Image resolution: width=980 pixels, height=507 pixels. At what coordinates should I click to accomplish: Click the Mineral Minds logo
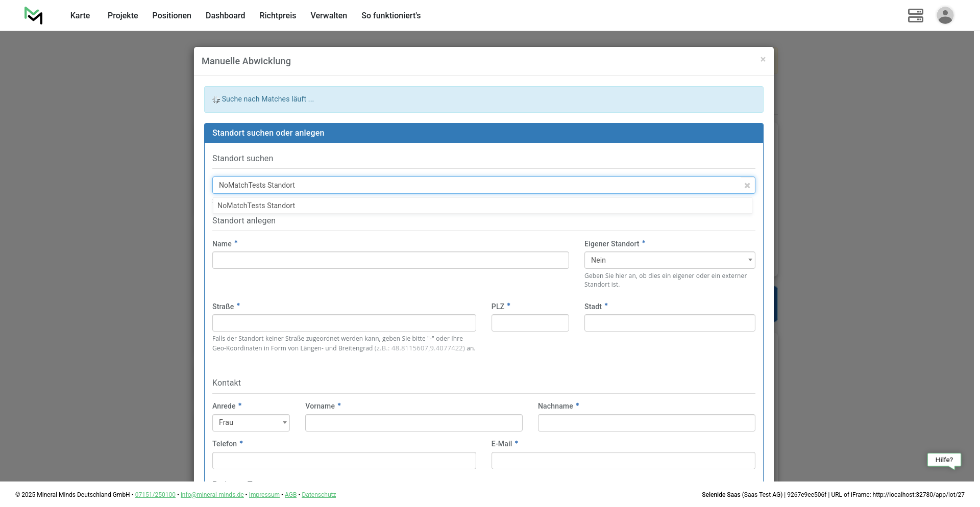pyautogui.click(x=34, y=15)
